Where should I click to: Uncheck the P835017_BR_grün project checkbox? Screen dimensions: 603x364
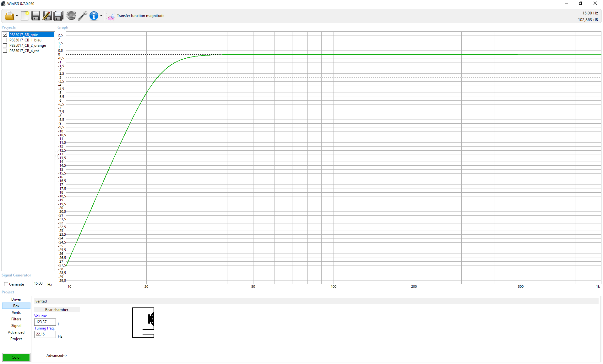5,35
